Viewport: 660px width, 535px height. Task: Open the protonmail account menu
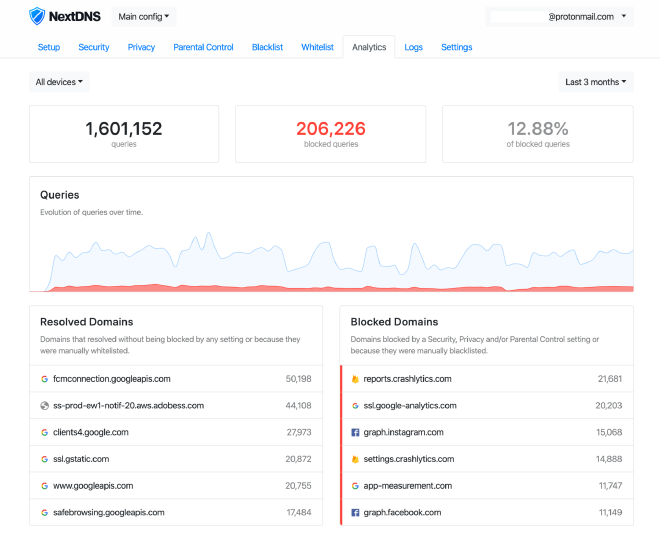point(559,16)
